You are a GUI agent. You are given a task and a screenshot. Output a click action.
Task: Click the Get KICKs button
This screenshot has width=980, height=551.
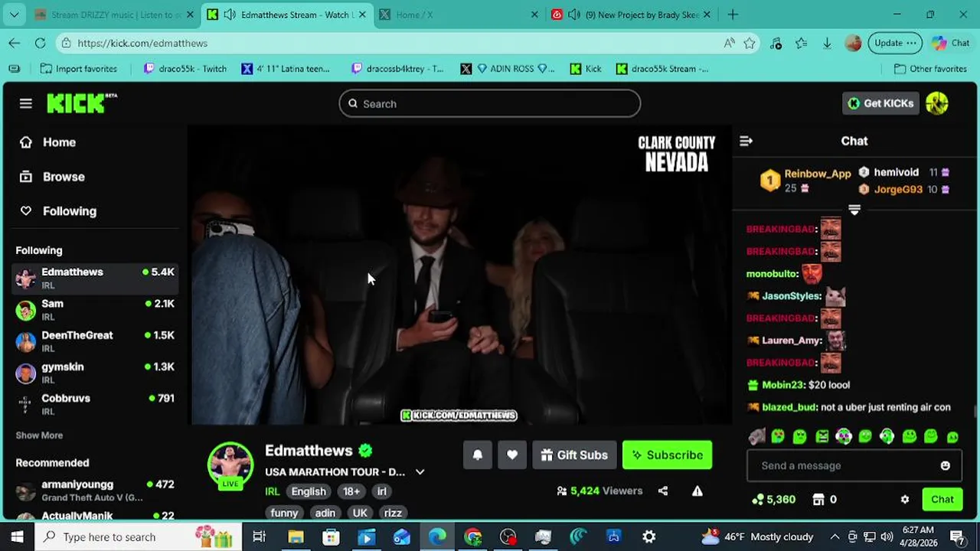click(x=880, y=103)
